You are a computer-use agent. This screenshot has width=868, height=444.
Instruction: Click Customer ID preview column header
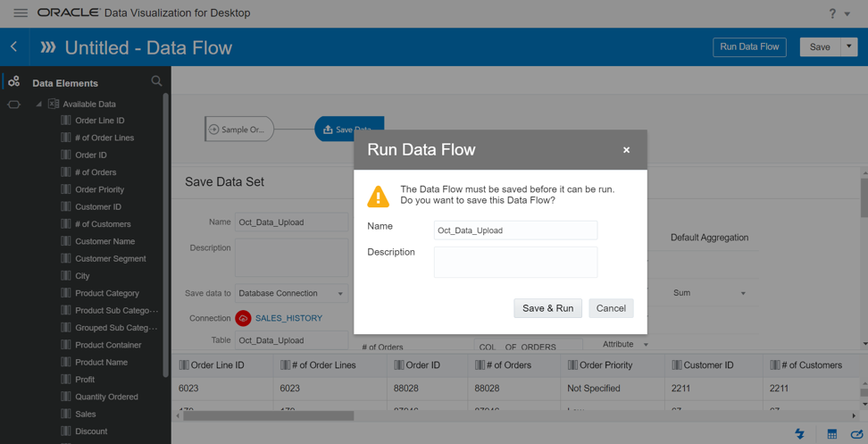point(714,364)
